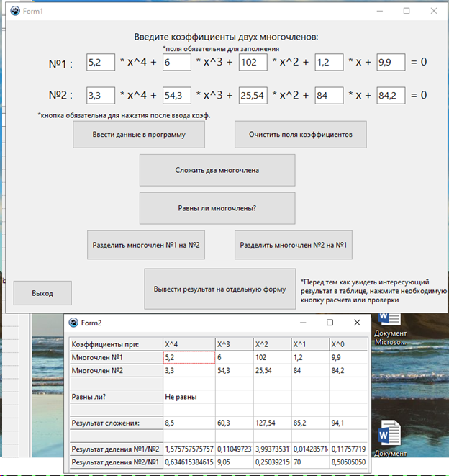Click Вывести результат на отдельную форму button

tap(220, 289)
